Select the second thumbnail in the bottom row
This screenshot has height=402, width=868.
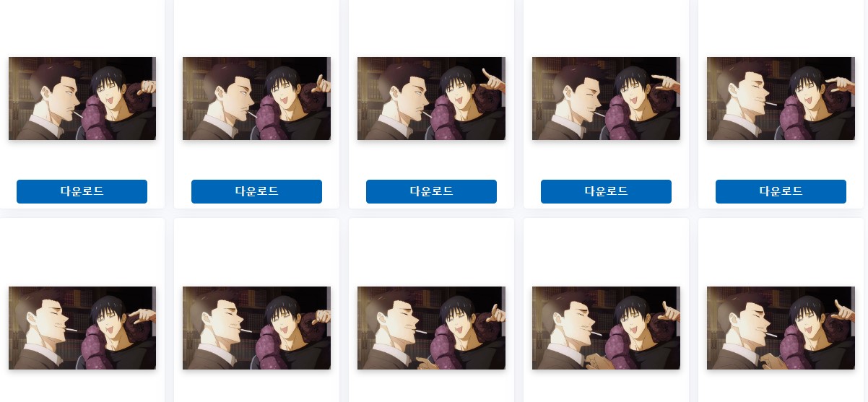[x=257, y=328]
